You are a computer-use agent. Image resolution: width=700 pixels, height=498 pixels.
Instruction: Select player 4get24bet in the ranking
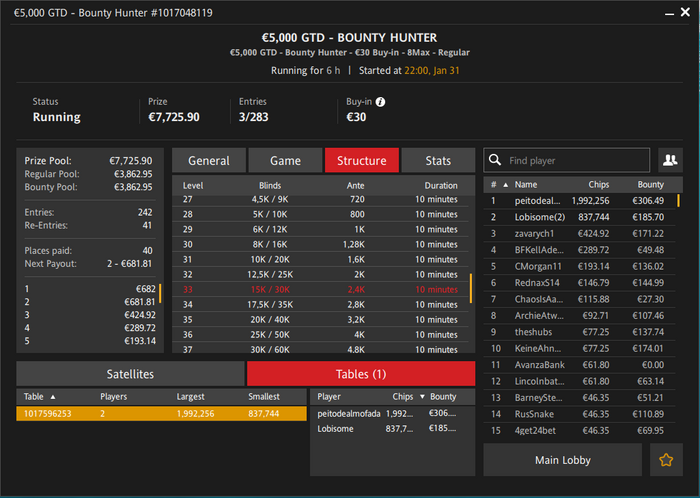click(579, 431)
